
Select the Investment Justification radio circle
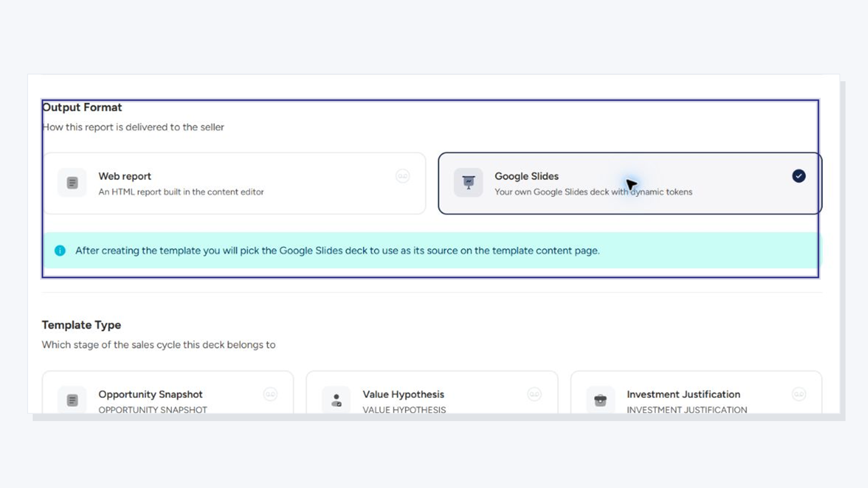click(799, 394)
